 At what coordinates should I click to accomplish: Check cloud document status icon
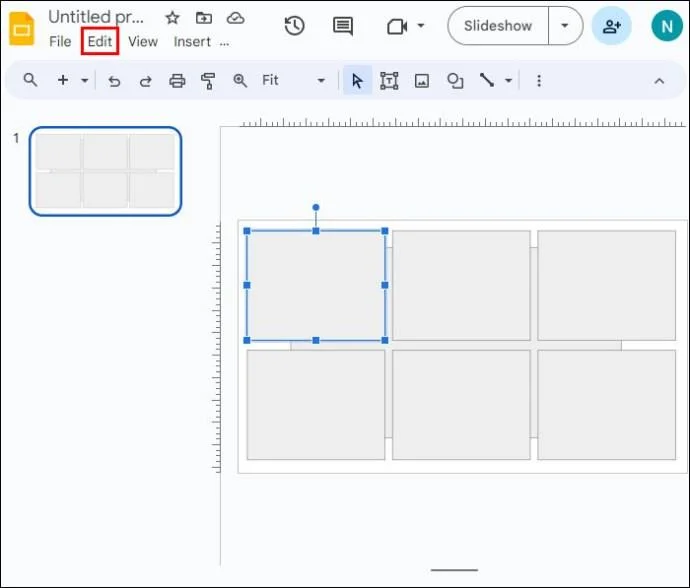tap(235, 18)
